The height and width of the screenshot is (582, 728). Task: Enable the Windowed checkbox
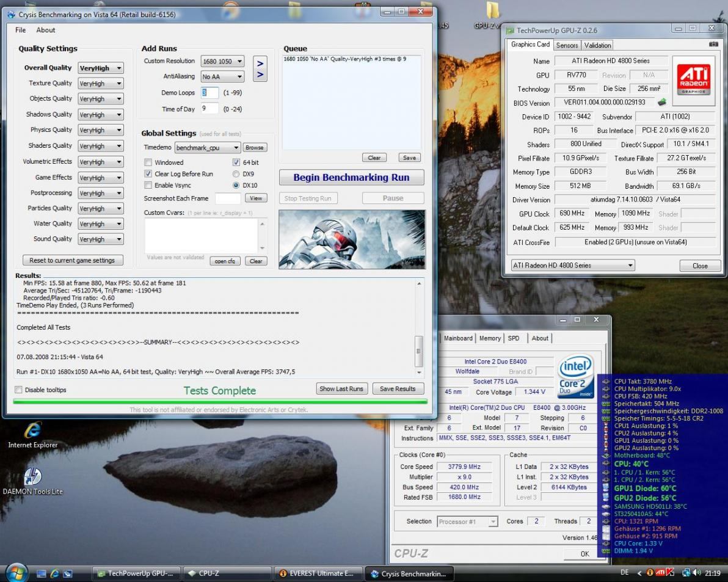[x=148, y=162]
